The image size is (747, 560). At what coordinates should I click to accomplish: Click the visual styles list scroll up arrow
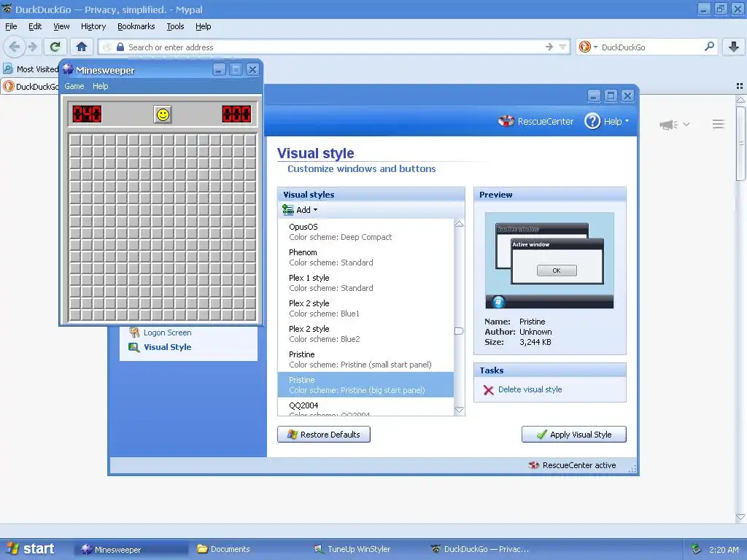point(460,224)
